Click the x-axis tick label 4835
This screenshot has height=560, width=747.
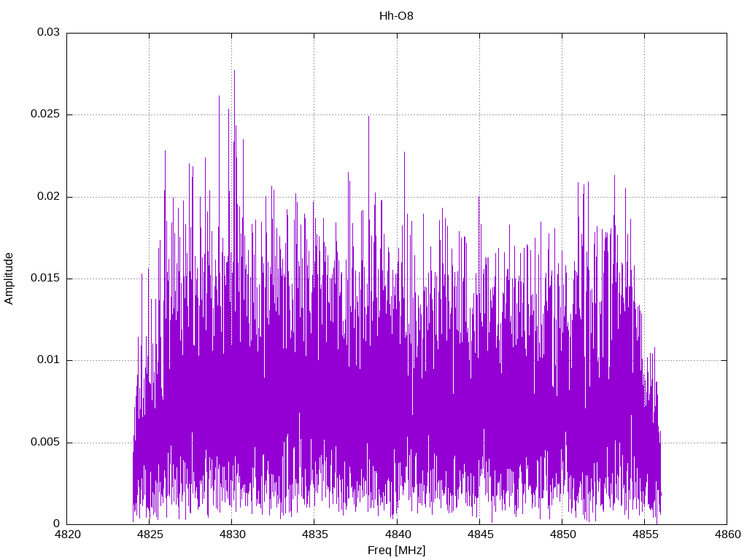314,534
